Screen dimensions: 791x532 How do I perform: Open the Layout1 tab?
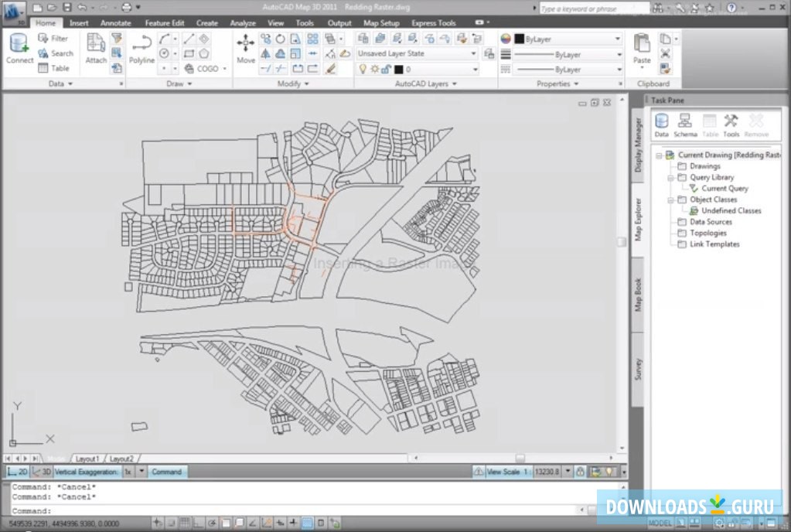pyautogui.click(x=87, y=459)
